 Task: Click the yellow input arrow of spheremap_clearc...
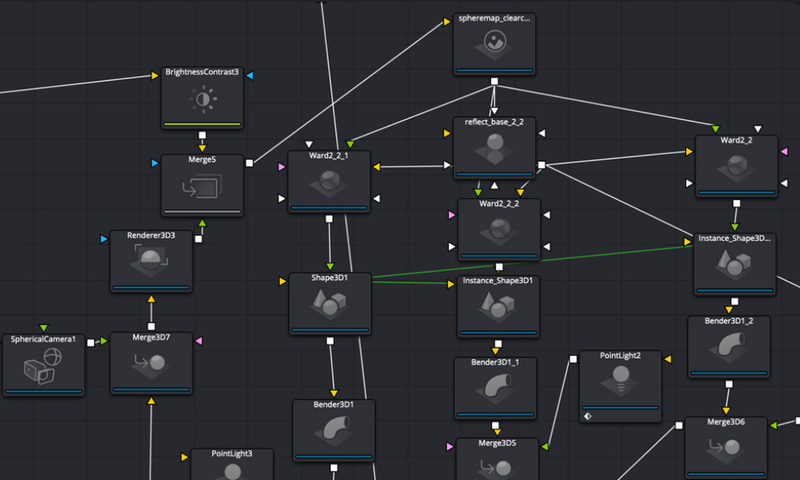(x=447, y=21)
